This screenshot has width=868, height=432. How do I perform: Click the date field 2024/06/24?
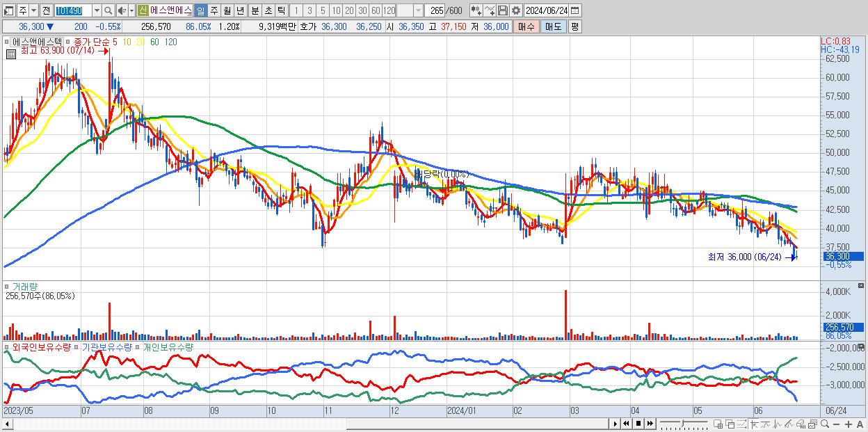click(546, 10)
